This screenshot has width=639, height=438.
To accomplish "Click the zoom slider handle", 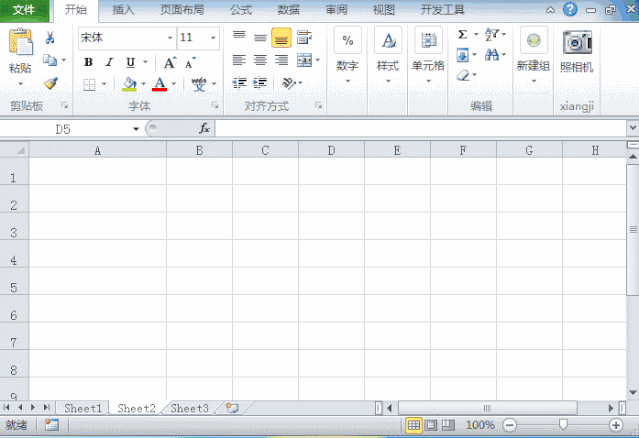I will coord(563,425).
